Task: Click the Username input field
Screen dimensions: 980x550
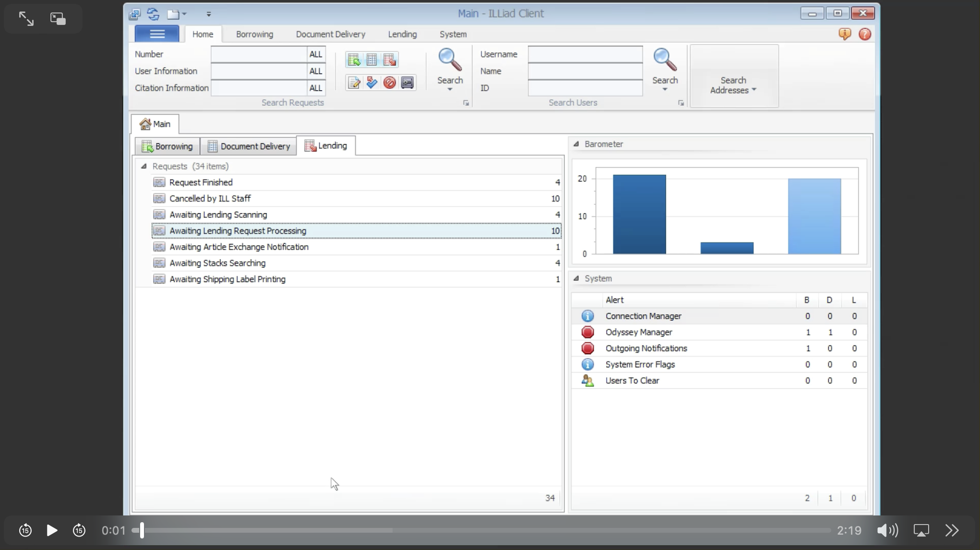Action: (585, 54)
